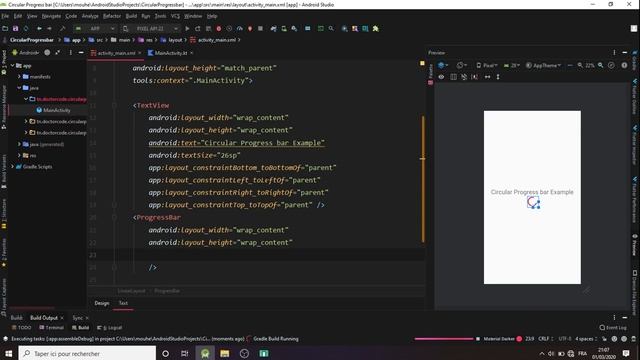Click Preview expand horizontally arrows icon
This screenshot has width=640, height=360.
487,77
